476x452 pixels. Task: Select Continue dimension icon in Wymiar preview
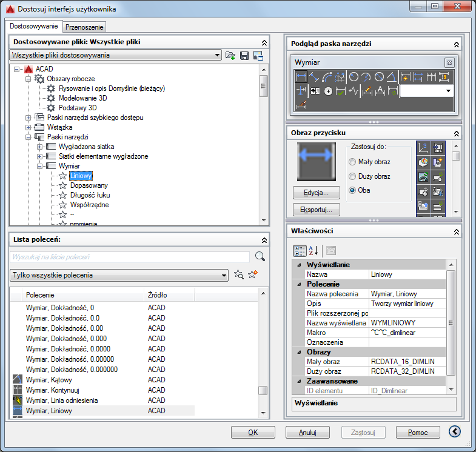click(x=431, y=77)
